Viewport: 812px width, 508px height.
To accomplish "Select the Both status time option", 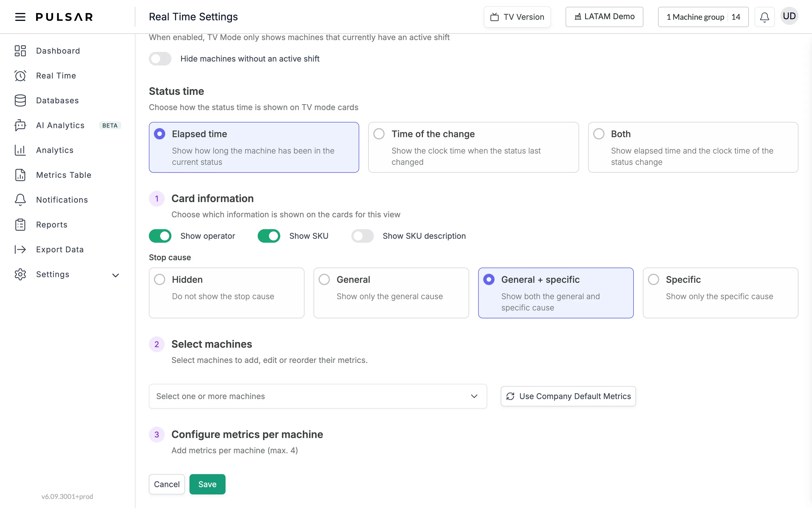I will (x=693, y=147).
